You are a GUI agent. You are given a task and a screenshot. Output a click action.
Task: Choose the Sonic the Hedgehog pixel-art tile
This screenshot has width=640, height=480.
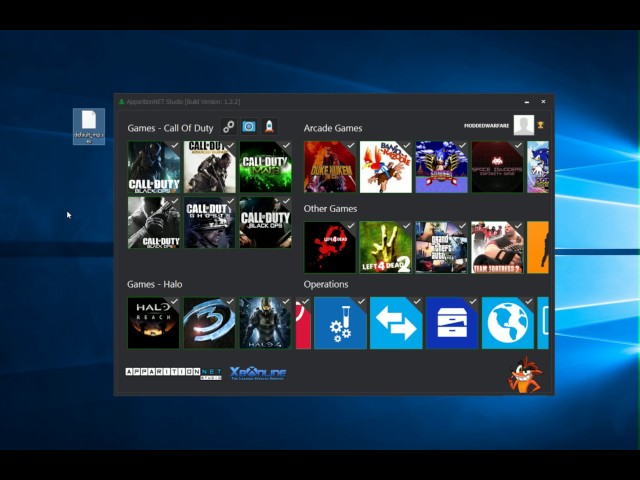coord(442,167)
